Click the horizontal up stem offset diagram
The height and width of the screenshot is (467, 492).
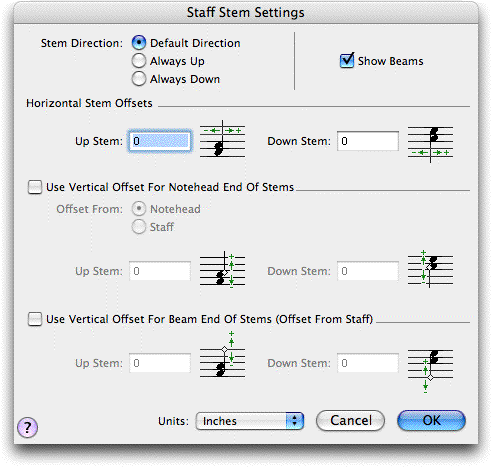pyautogui.click(x=222, y=139)
